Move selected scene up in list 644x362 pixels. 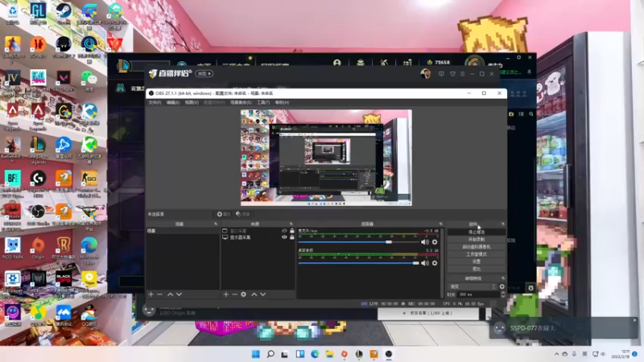(x=170, y=294)
